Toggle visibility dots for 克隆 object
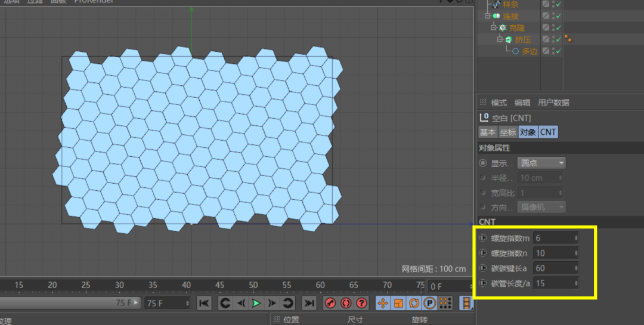Viewport: 644px width, 325px height. pos(553,27)
